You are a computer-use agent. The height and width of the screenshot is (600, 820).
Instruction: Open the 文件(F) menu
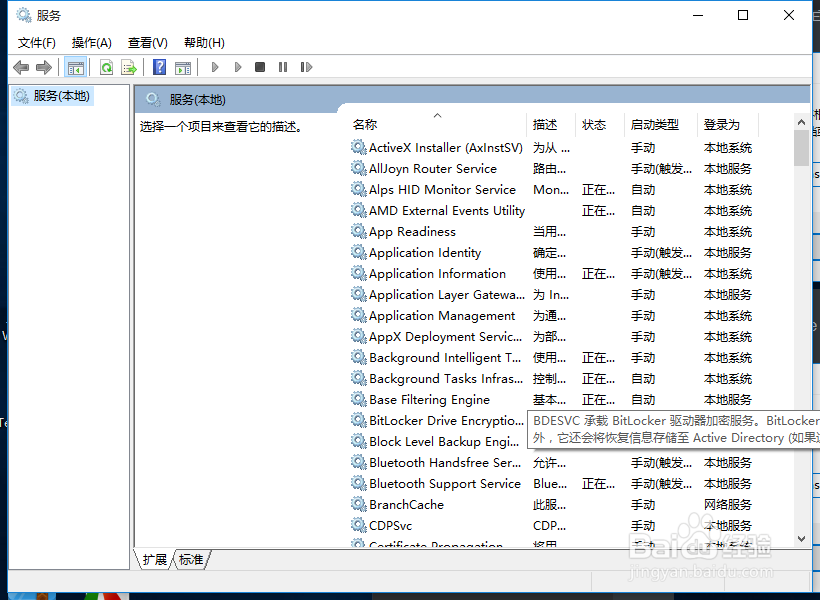coord(37,43)
